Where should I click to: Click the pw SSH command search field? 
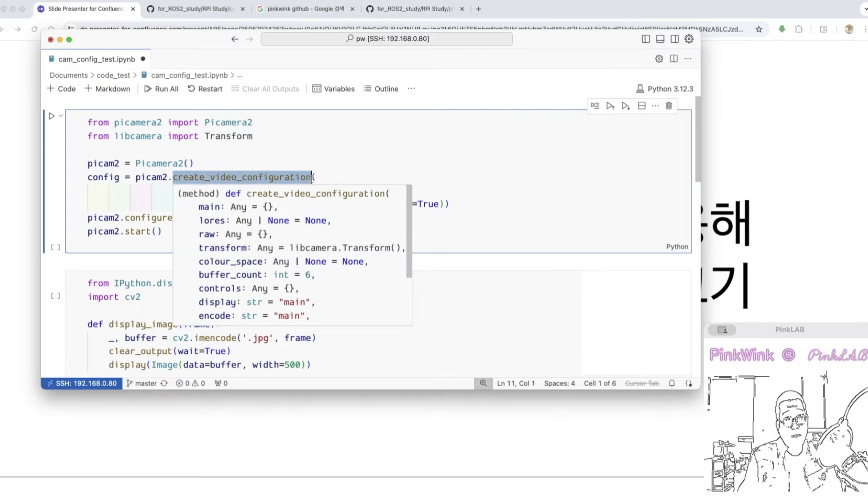(386, 39)
